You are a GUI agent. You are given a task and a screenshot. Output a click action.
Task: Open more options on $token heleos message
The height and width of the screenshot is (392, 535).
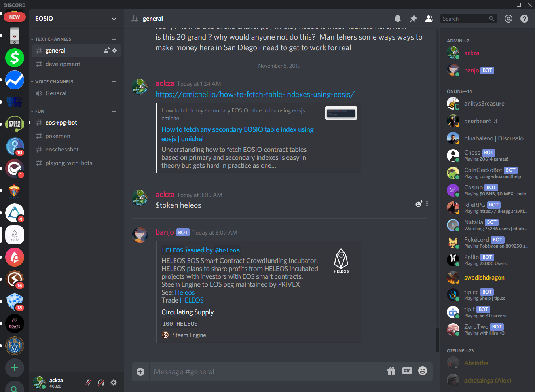tap(427, 204)
